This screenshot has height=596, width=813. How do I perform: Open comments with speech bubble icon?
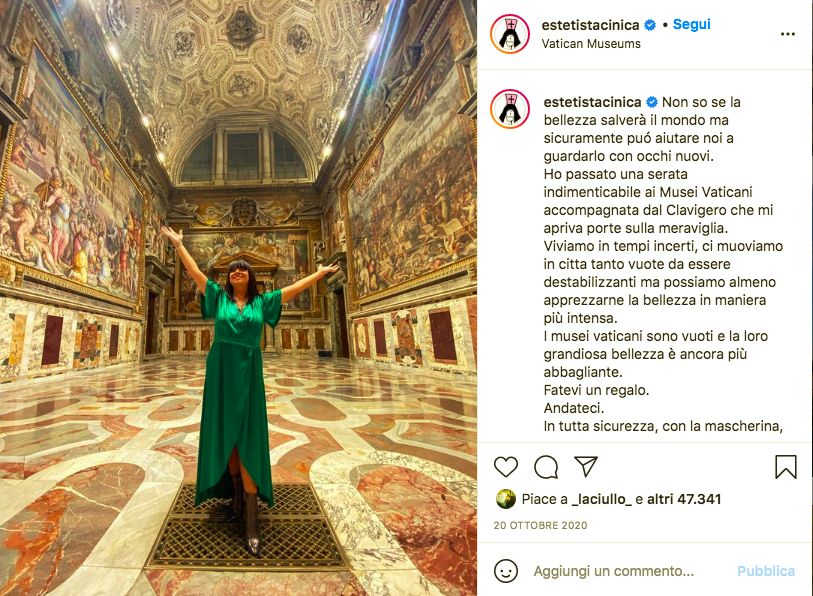(x=546, y=467)
